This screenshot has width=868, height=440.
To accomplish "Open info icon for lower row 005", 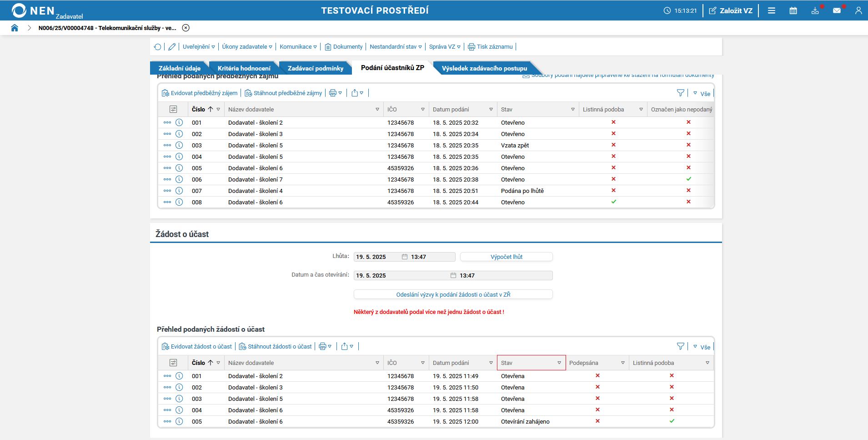I will click(x=179, y=421).
